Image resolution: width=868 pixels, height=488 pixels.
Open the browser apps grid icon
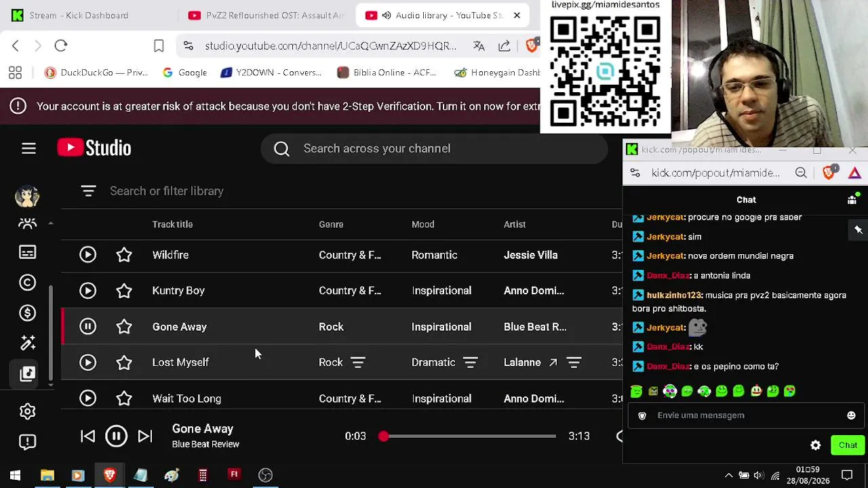tap(15, 73)
